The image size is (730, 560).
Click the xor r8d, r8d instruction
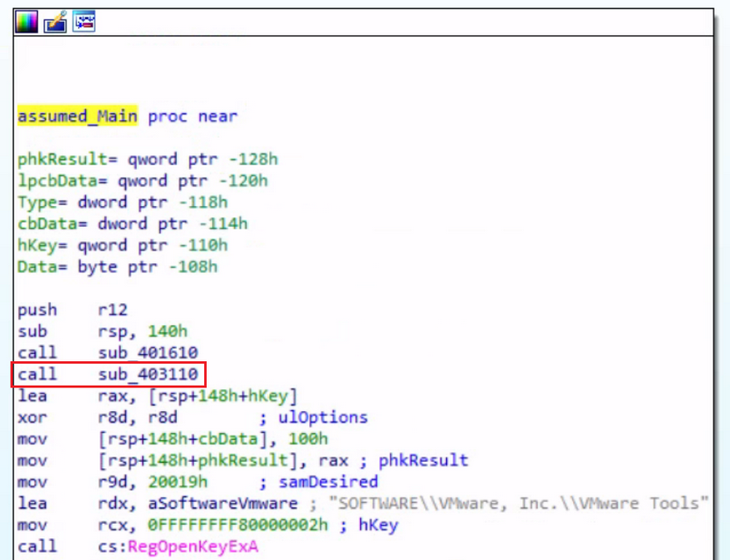point(97,417)
